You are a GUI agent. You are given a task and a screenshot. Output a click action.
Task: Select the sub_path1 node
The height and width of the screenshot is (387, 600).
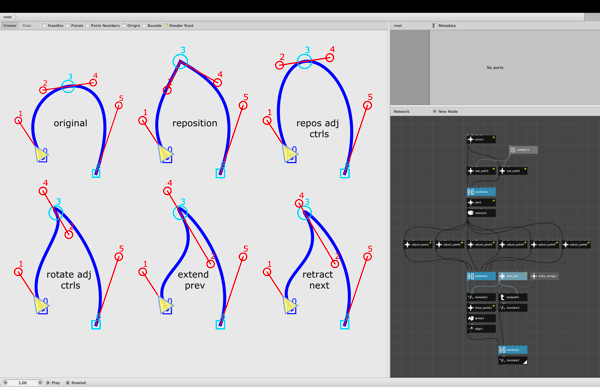coord(481,171)
